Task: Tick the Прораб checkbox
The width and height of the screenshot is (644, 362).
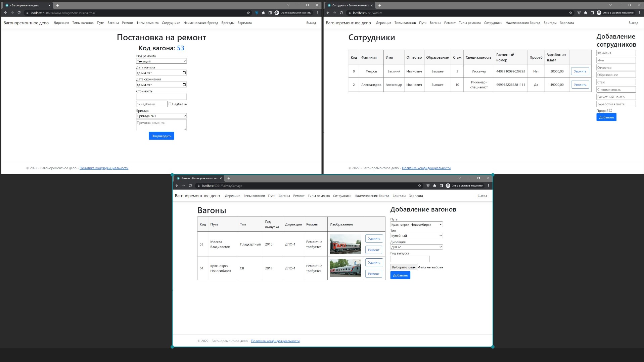Action: [x=610, y=110]
